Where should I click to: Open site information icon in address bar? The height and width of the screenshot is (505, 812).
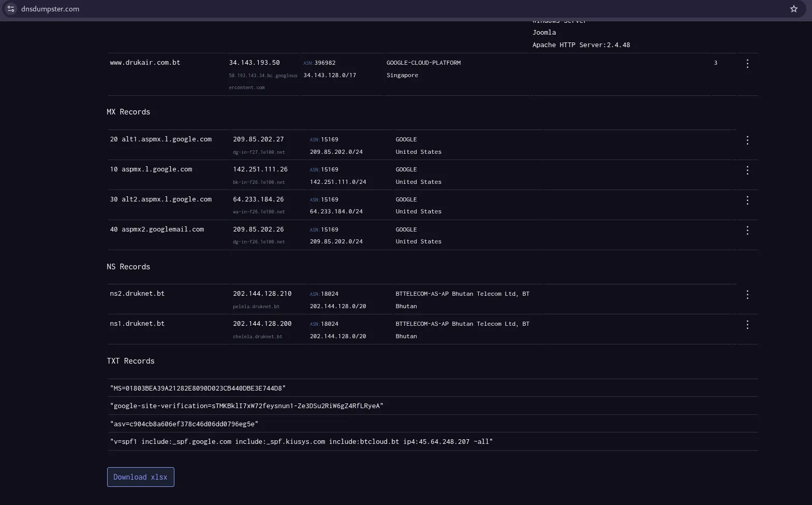pos(11,9)
